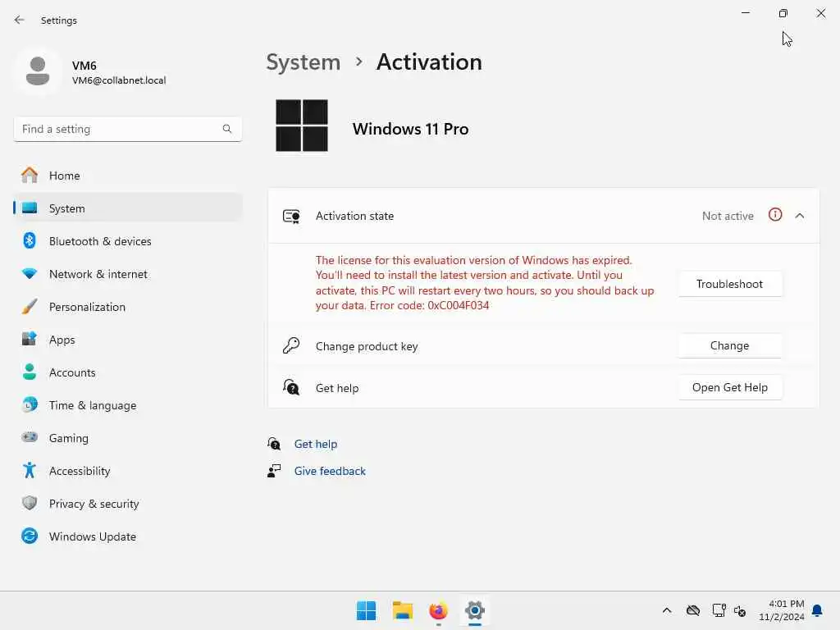Click the Activation state label
This screenshot has width=840, height=630.
click(x=354, y=216)
